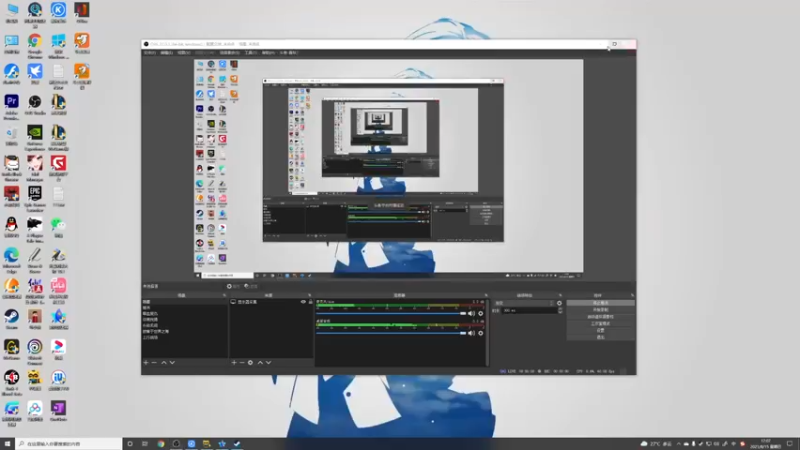Viewport: 800px width, 450px height.
Task: Click the volume slider of the first mixer channel
Action: (391, 314)
